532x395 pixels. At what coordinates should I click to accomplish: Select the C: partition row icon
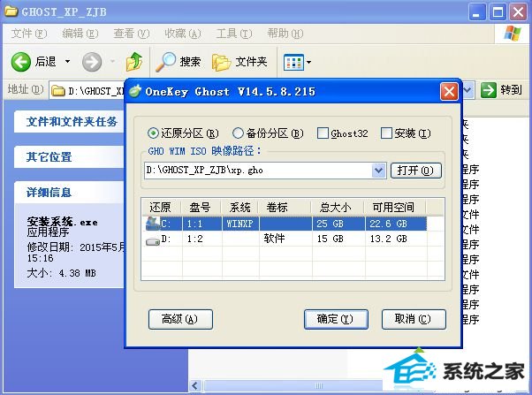point(153,223)
